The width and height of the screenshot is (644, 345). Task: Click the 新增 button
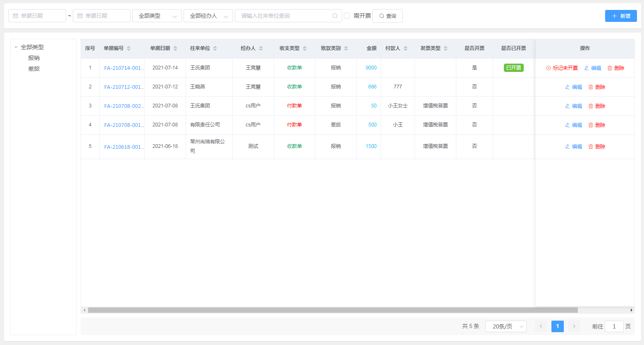[x=620, y=16]
